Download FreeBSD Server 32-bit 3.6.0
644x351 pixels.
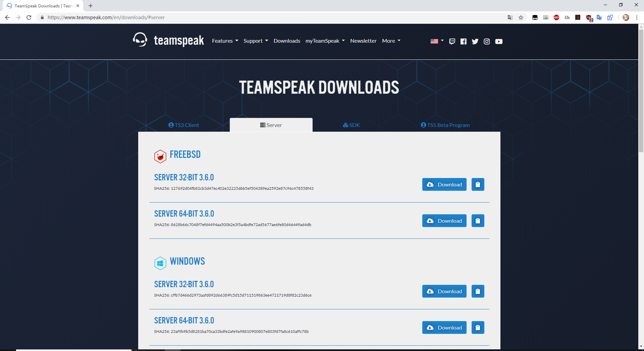pos(444,184)
